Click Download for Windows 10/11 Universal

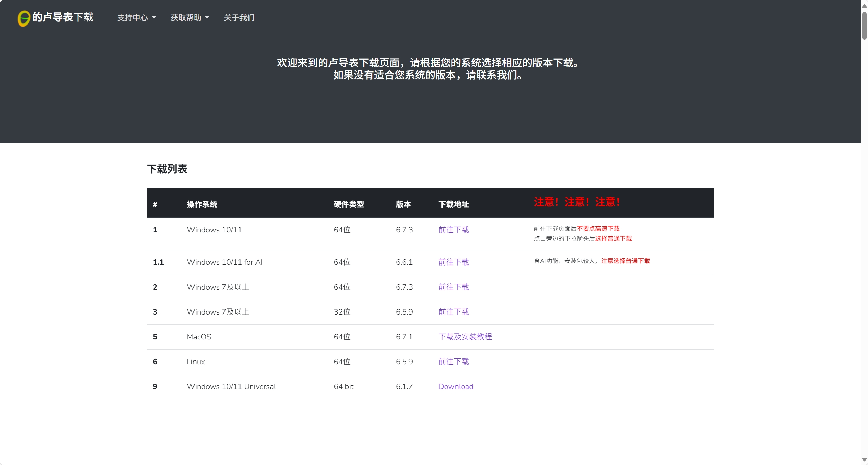(456, 386)
